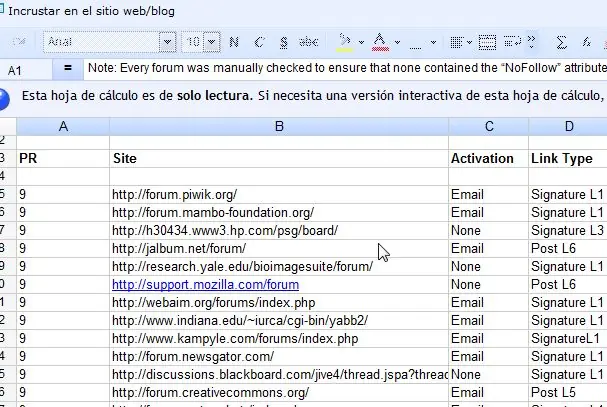Viewport: 607px width, 407px height.
Task: Click the equals button by formula bar
Action: point(68,69)
